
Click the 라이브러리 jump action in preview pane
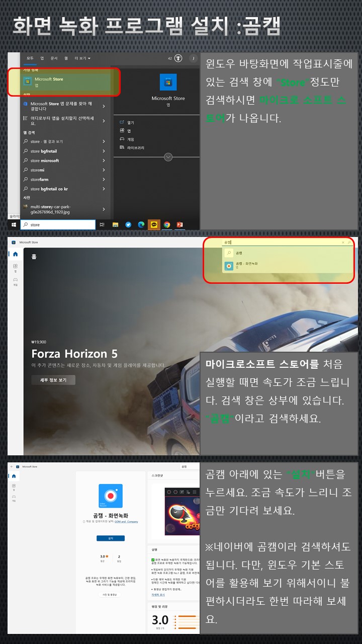132,147
